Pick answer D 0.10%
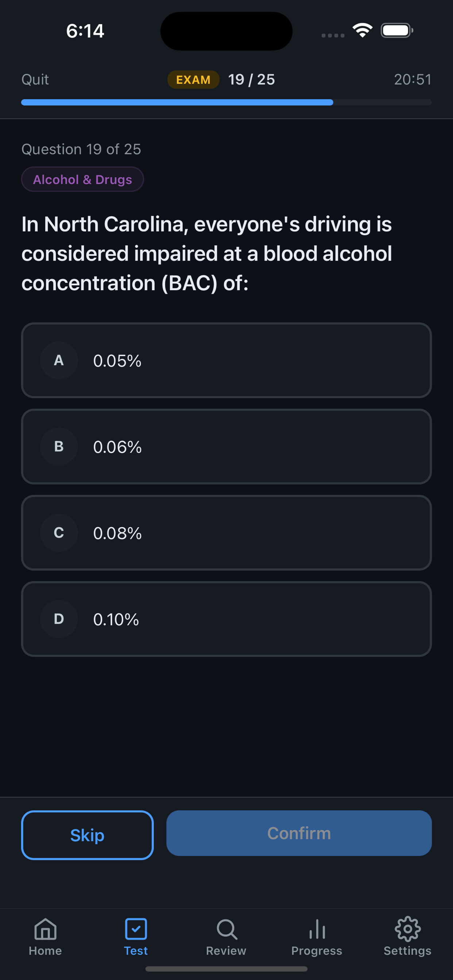The image size is (453, 980). pyautogui.click(x=226, y=619)
